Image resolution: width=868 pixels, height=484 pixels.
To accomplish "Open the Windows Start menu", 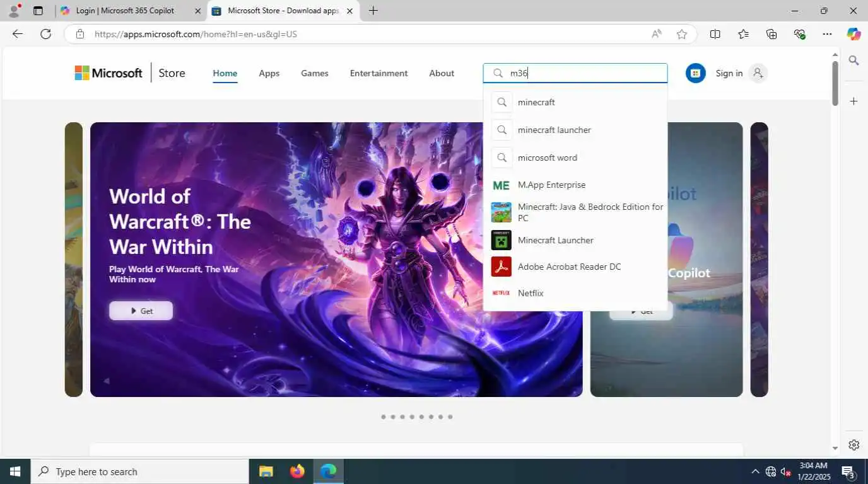I will coord(15,471).
